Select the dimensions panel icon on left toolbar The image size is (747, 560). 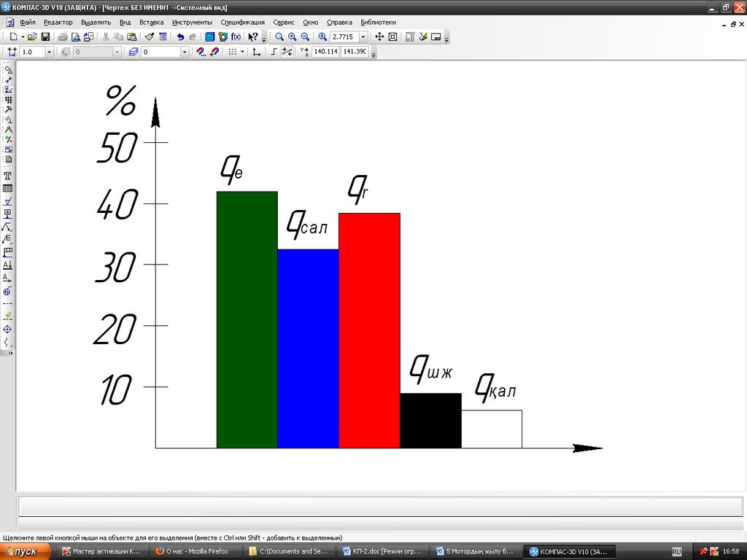click(x=8, y=79)
